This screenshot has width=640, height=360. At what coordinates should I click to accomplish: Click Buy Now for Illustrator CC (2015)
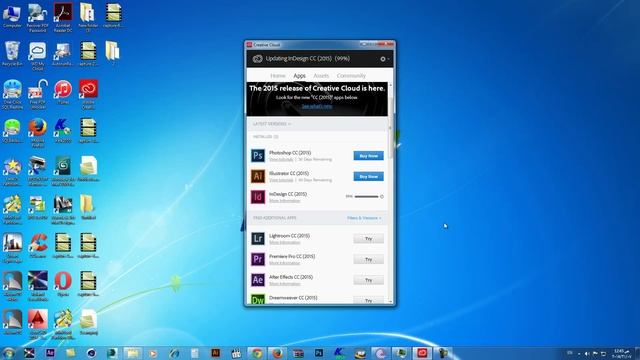[x=368, y=177]
